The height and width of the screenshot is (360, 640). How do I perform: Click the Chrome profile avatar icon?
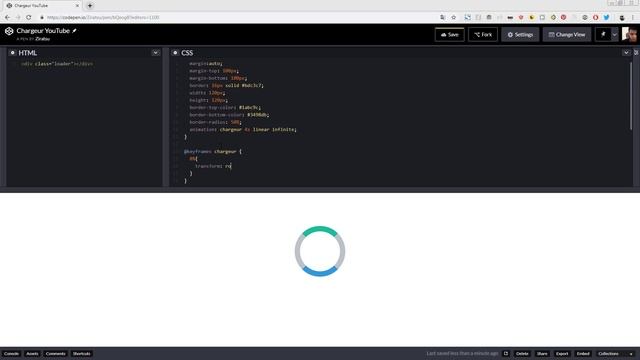[622, 18]
